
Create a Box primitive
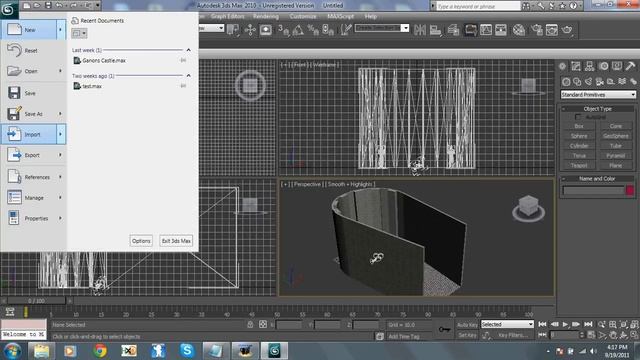(579, 126)
